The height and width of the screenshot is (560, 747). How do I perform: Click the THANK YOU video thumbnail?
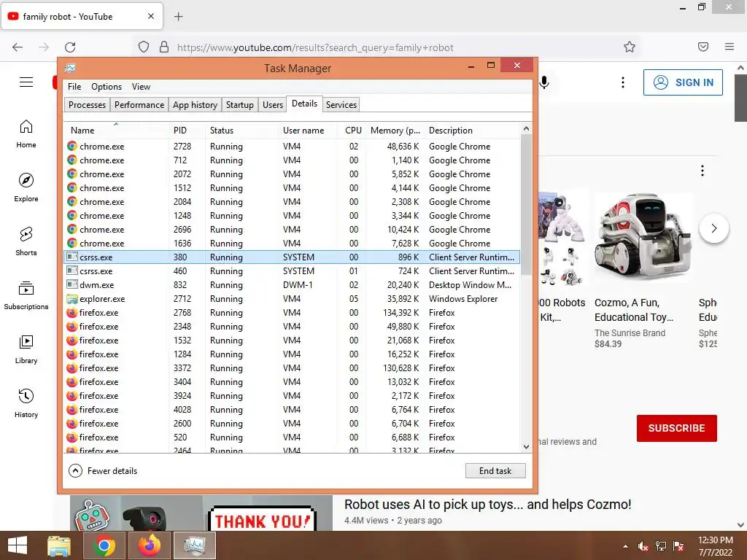tap(201, 513)
